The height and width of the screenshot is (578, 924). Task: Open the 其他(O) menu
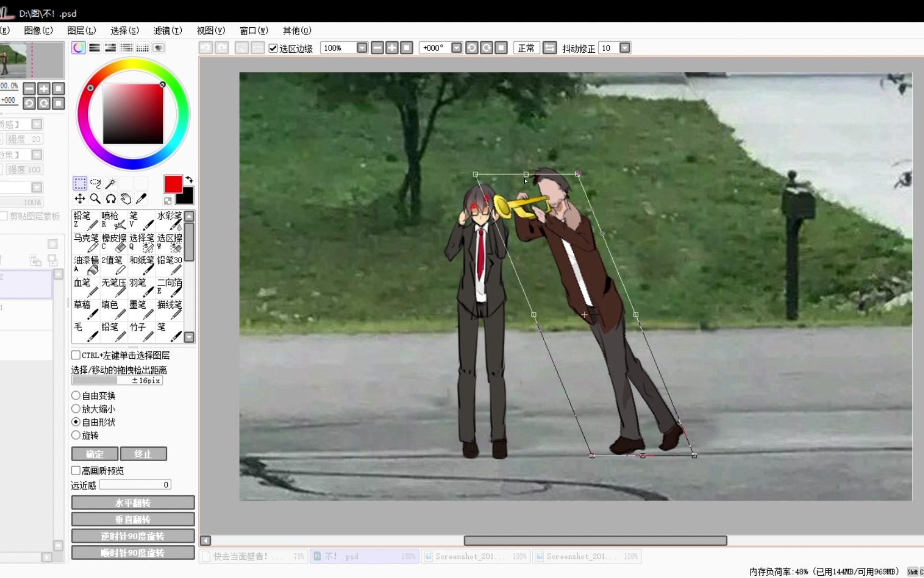point(297,31)
